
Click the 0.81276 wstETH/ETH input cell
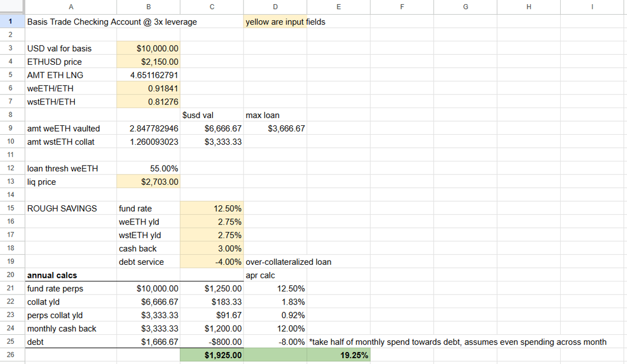[149, 102]
